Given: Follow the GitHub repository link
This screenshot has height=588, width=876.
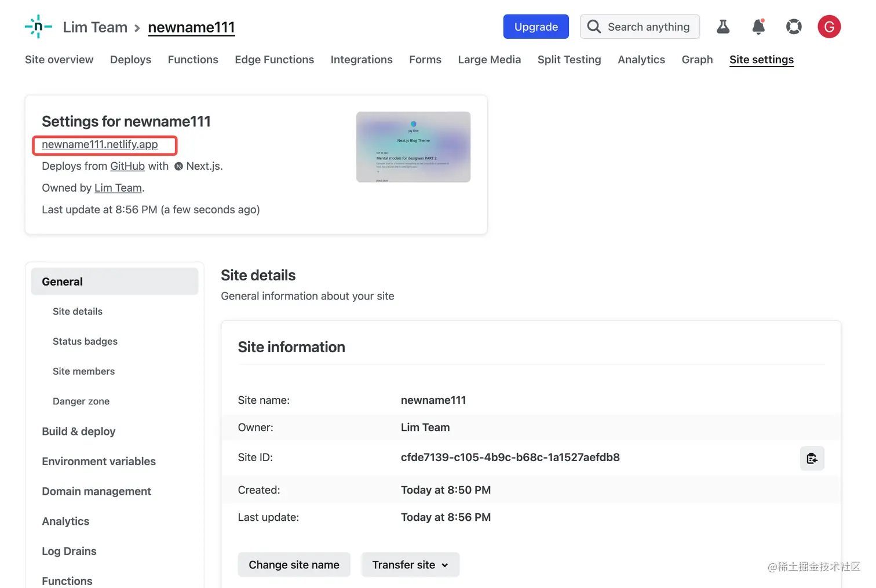Looking at the screenshot, I should pyautogui.click(x=127, y=166).
